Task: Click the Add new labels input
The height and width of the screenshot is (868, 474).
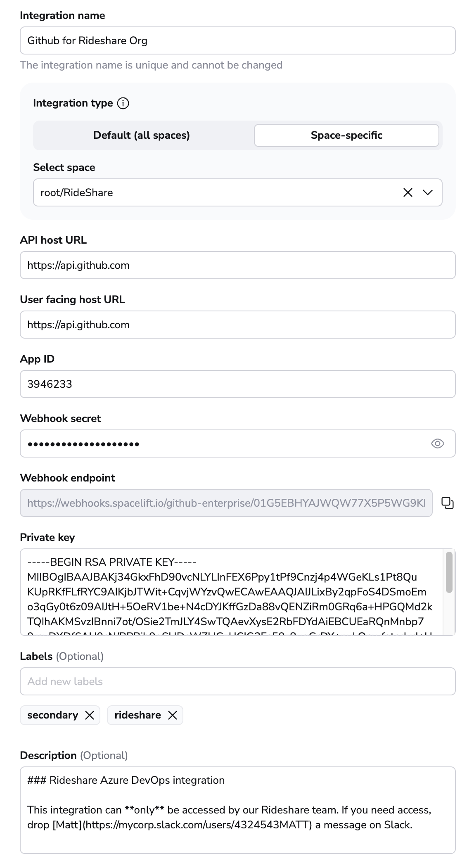Action: 237,681
